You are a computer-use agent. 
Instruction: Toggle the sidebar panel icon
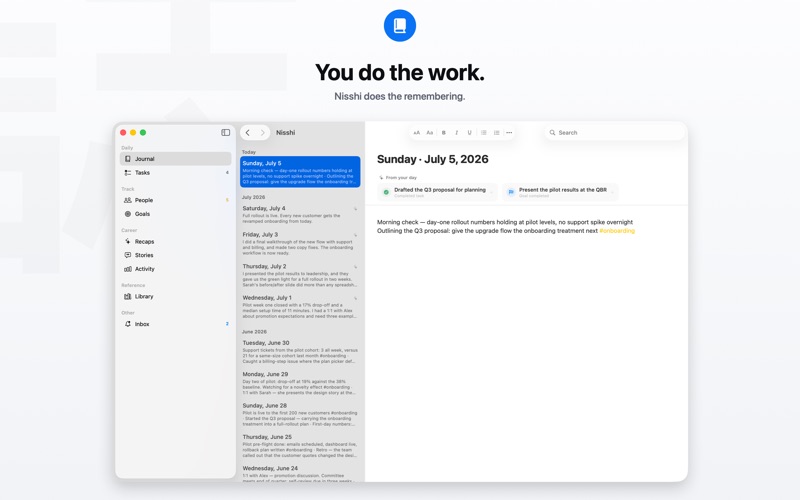pyautogui.click(x=226, y=132)
